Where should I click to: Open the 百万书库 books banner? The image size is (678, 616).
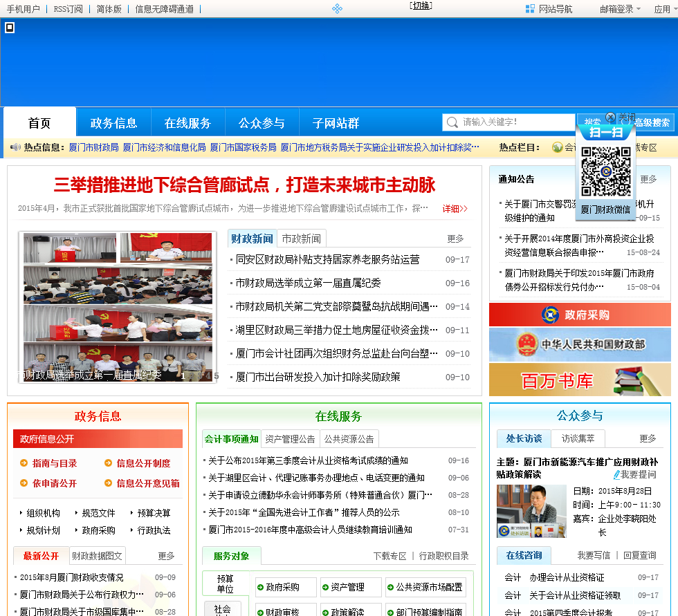coord(580,380)
